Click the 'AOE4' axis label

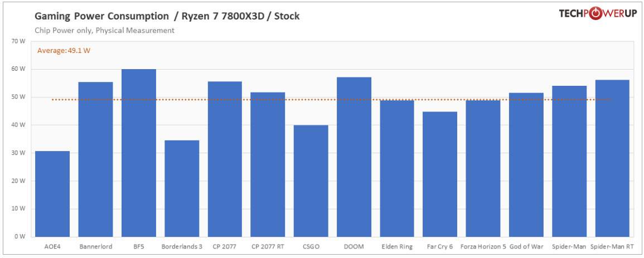pyautogui.click(x=52, y=247)
